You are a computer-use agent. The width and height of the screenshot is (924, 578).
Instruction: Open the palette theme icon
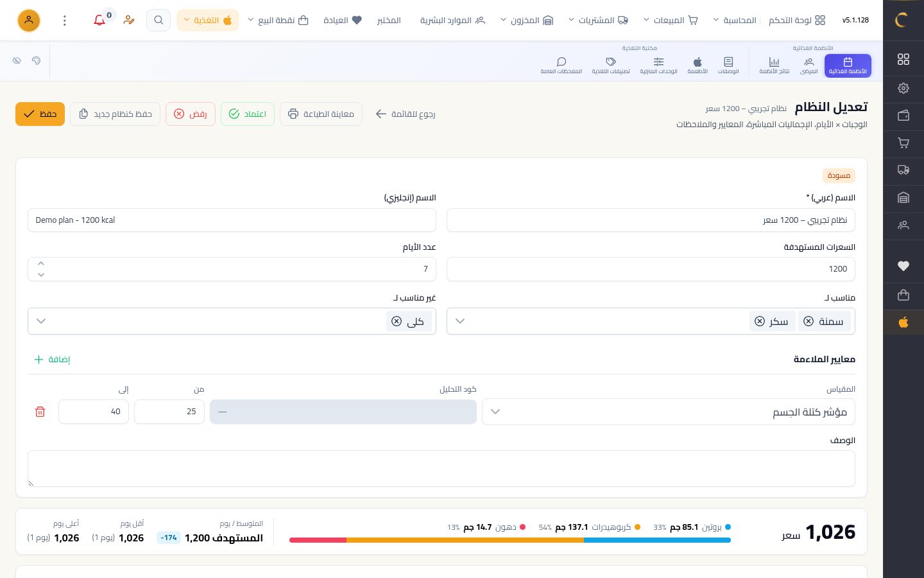tap(36, 60)
